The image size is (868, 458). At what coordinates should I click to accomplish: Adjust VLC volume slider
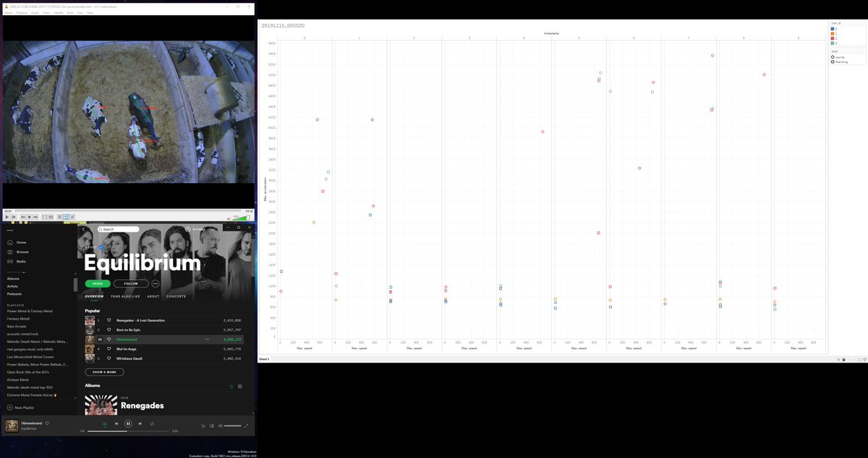coord(241,217)
